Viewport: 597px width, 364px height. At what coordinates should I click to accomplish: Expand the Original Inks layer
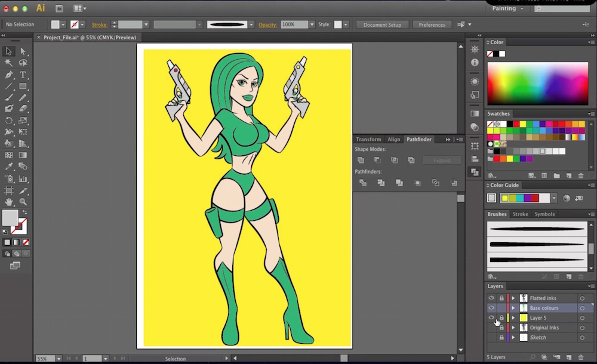click(x=513, y=328)
